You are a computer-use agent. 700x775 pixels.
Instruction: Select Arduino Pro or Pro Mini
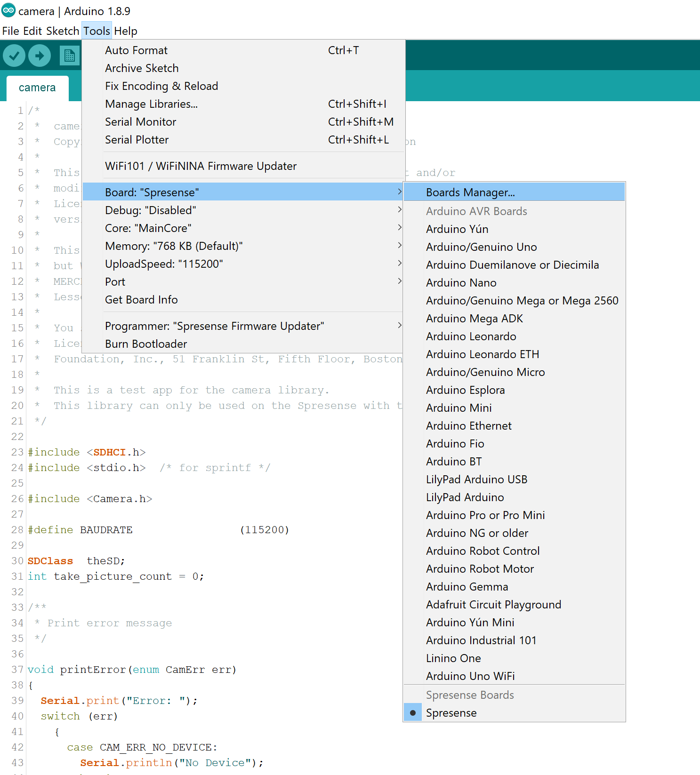[x=514, y=515]
